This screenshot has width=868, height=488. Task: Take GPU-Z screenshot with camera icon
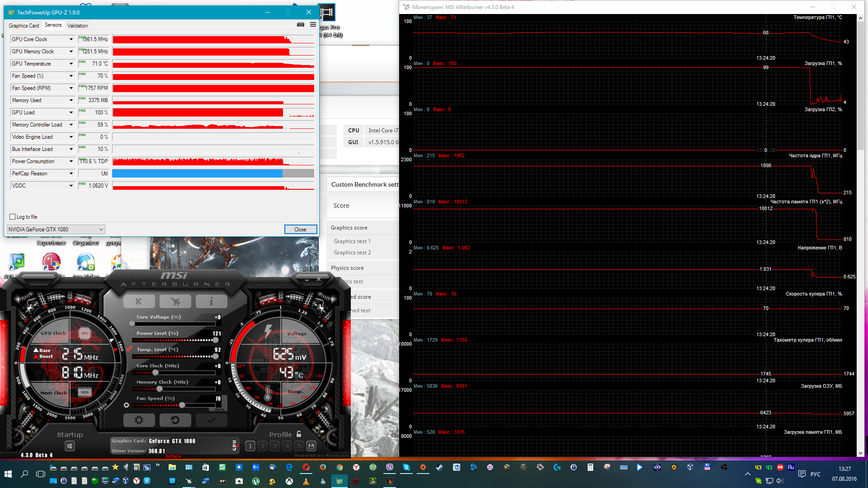coord(301,25)
